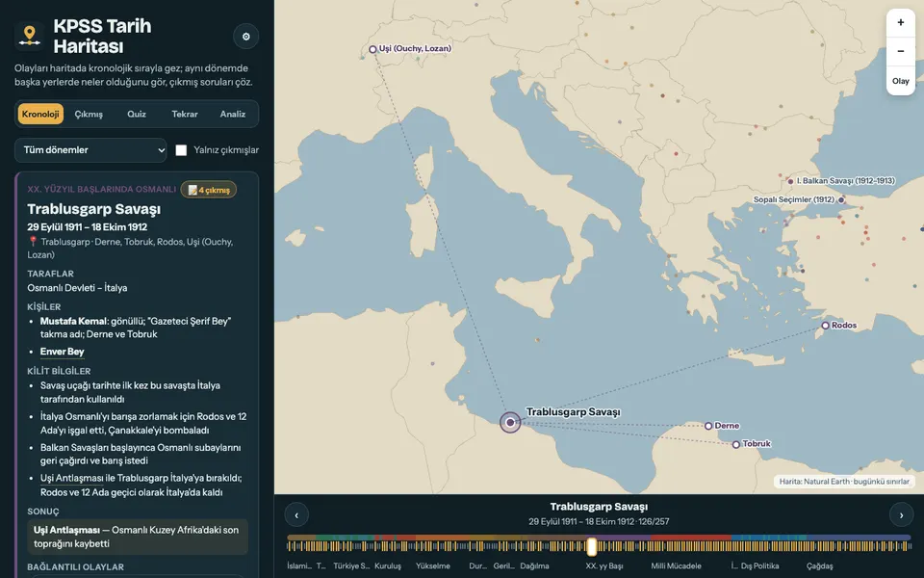The image size is (924, 578).
Task: Switch to the Quiz tab
Action: [137, 114]
